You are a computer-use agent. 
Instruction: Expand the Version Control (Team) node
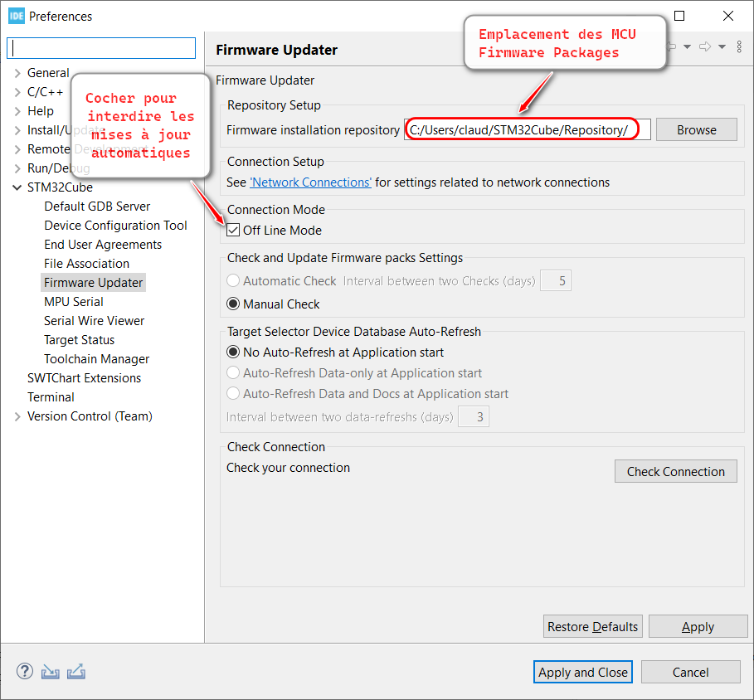point(17,416)
